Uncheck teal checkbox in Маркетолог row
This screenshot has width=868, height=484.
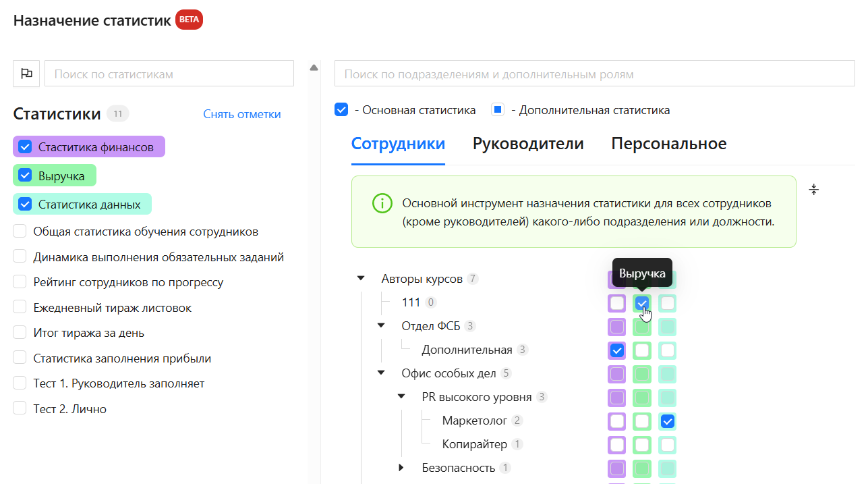[x=668, y=422]
